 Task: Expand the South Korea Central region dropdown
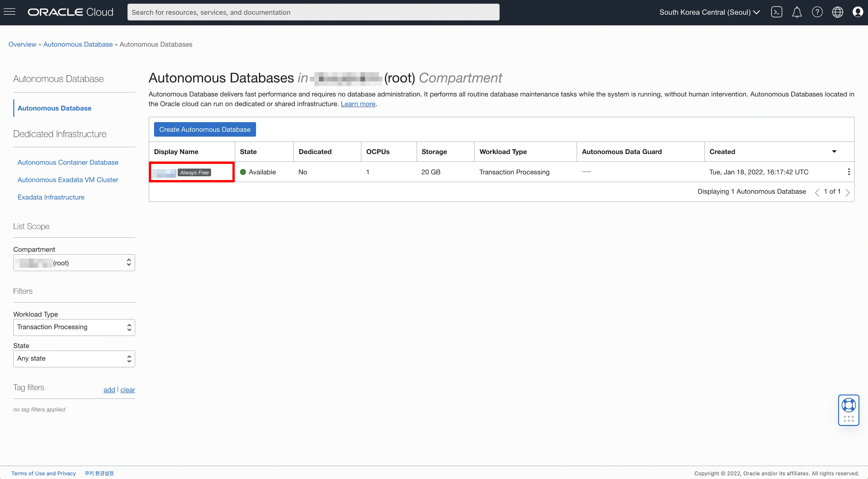coord(709,12)
